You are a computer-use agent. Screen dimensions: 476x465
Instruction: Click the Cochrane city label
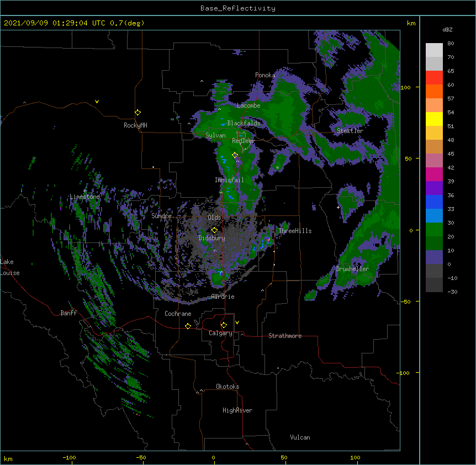[178, 314]
